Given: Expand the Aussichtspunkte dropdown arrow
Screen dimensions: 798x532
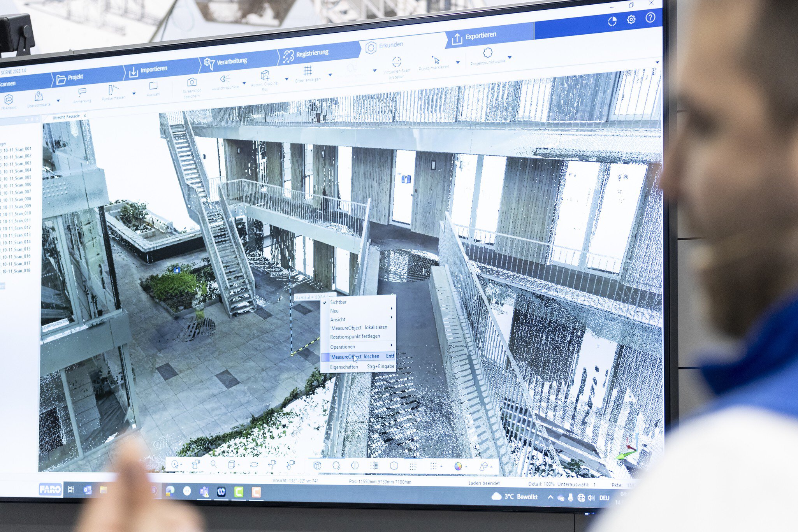Looking at the screenshot, I should [244, 83].
